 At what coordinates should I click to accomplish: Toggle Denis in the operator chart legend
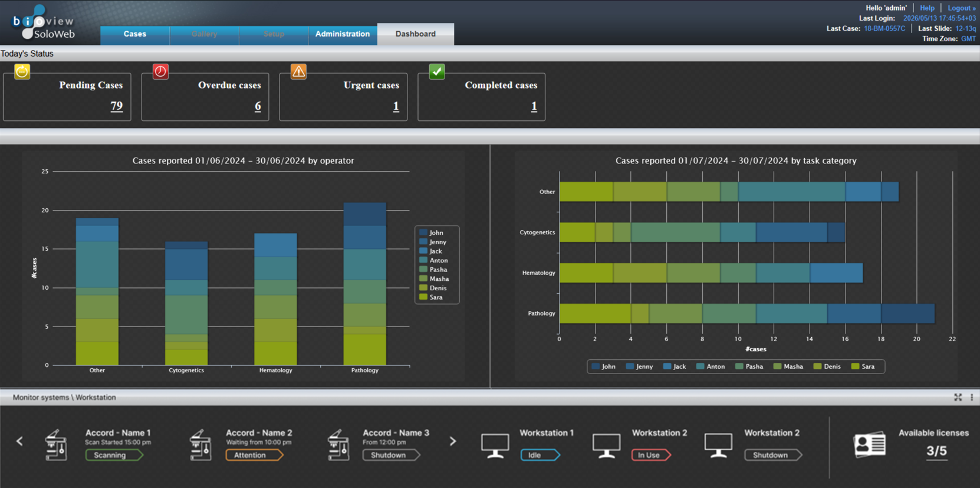pos(433,288)
